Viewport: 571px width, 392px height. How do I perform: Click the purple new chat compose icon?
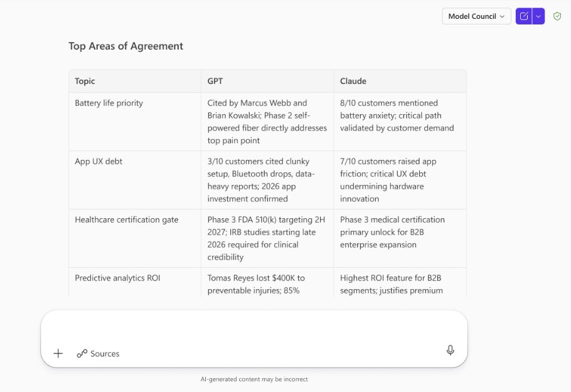[523, 16]
